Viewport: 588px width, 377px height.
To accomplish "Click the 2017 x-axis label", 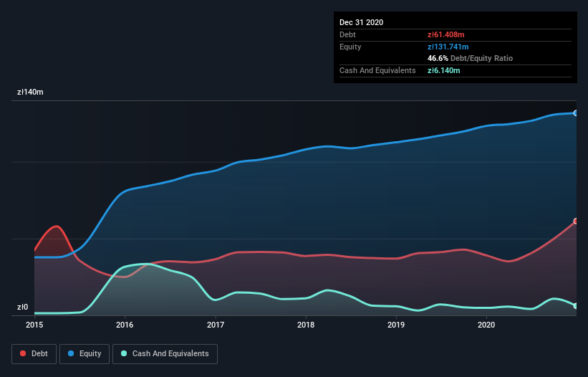I will click(x=216, y=325).
